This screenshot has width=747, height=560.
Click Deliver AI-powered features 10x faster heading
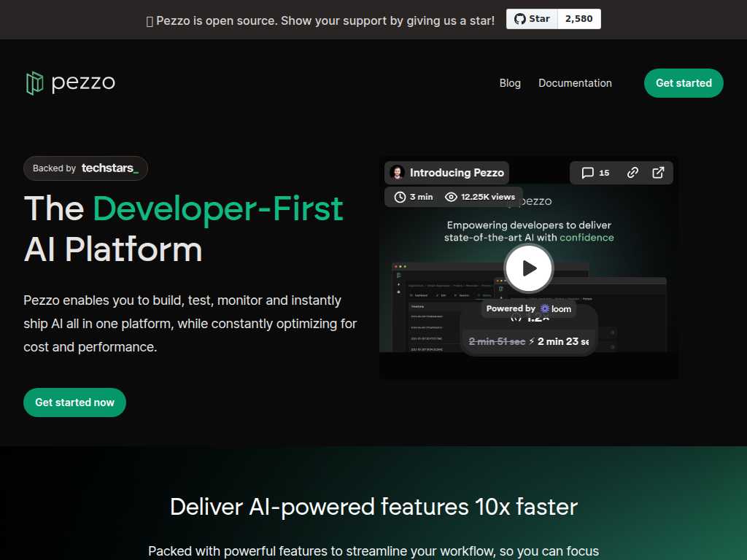pyautogui.click(x=374, y=507)
